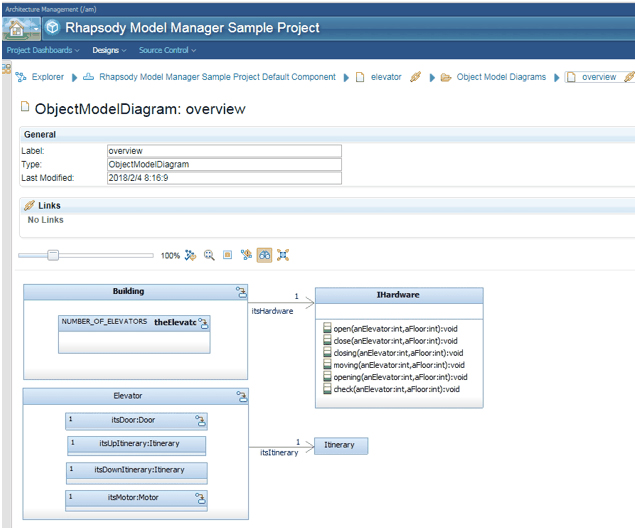Click the zoom slider track right of handle

106,255
